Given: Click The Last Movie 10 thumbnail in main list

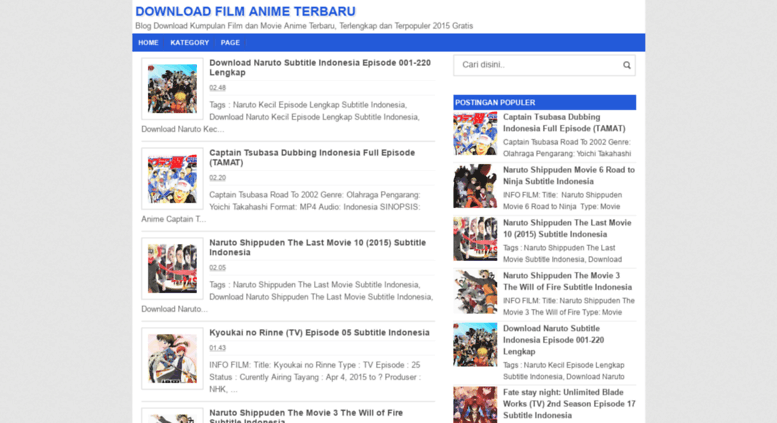Looking at the screenshot, I should pos(172,268).
